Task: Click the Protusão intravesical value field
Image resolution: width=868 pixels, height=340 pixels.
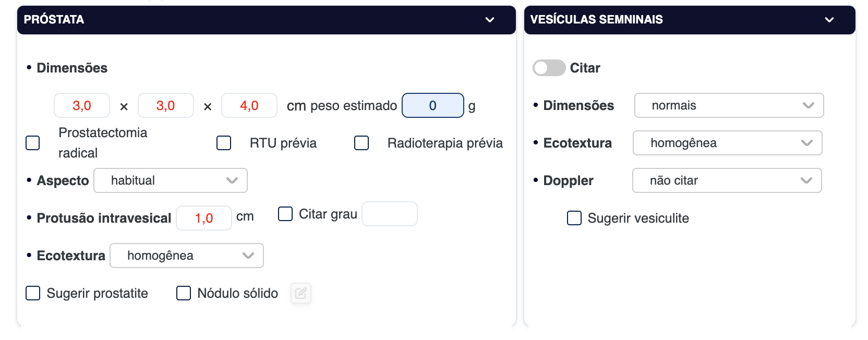Action: pyautogui.click(x=204, y=218)
